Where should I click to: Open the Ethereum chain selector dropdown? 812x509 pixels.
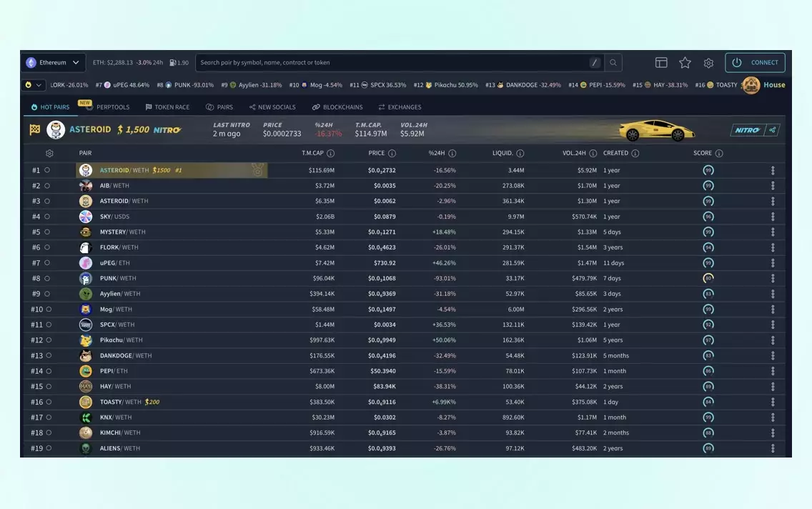point(54,63)
